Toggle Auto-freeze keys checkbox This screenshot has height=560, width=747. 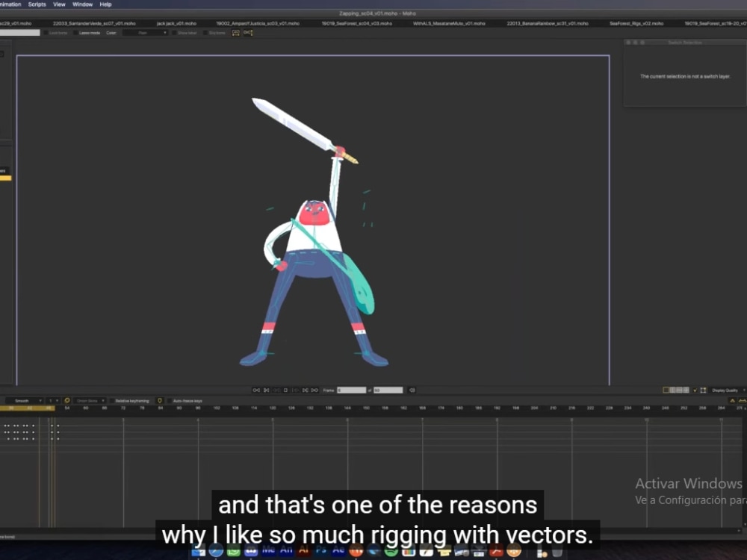[x=170, y=400]
